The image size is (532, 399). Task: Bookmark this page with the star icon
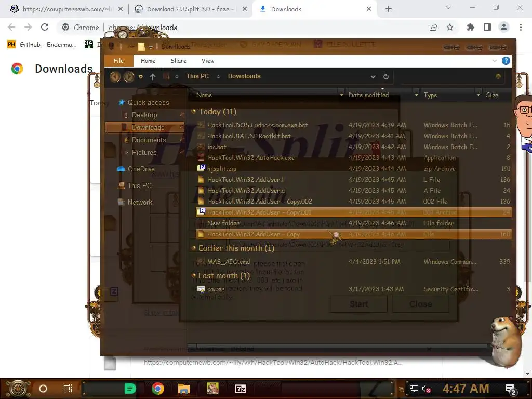click(x=450, y=27)
